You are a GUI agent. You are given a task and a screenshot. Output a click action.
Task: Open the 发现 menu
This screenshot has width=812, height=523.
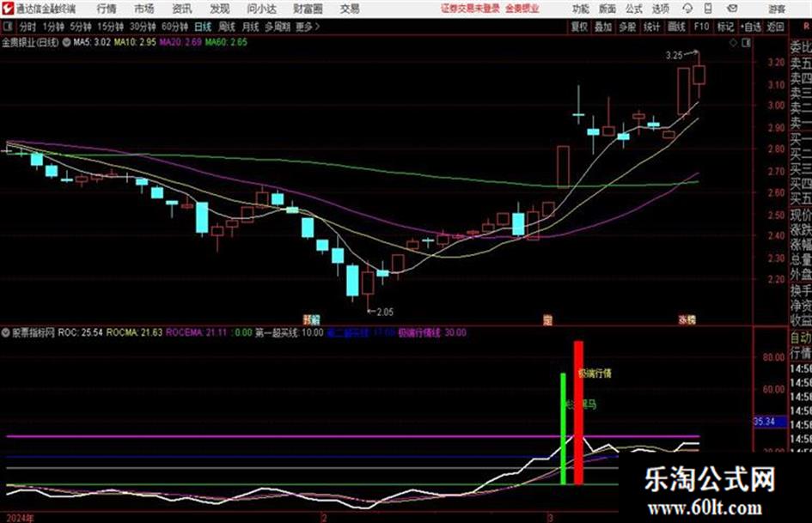click(220, 9)
